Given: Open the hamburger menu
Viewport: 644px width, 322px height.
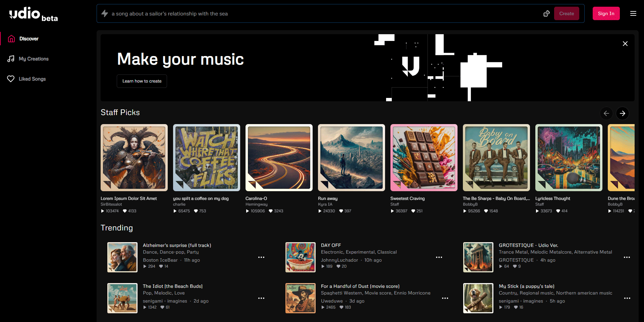Looking at the screenshot, I should 633,13.
